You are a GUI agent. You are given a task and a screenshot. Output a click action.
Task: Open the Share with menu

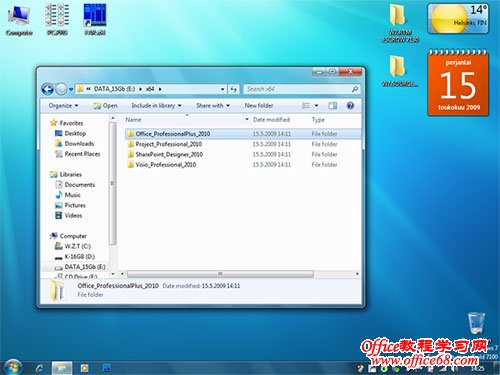point(213,106)
